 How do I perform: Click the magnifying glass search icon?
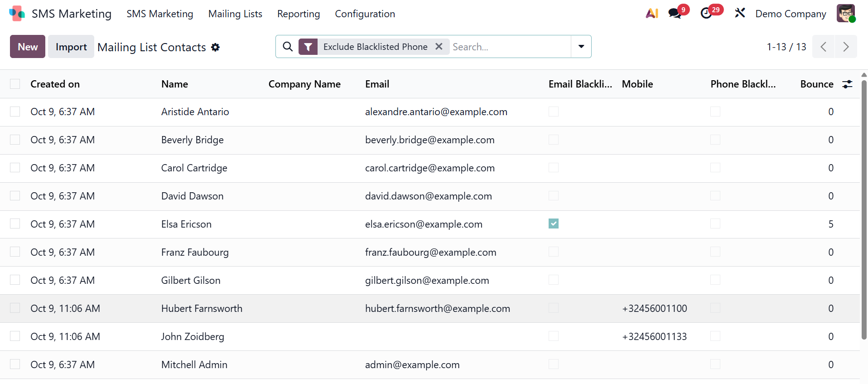(x=288, y=47)
